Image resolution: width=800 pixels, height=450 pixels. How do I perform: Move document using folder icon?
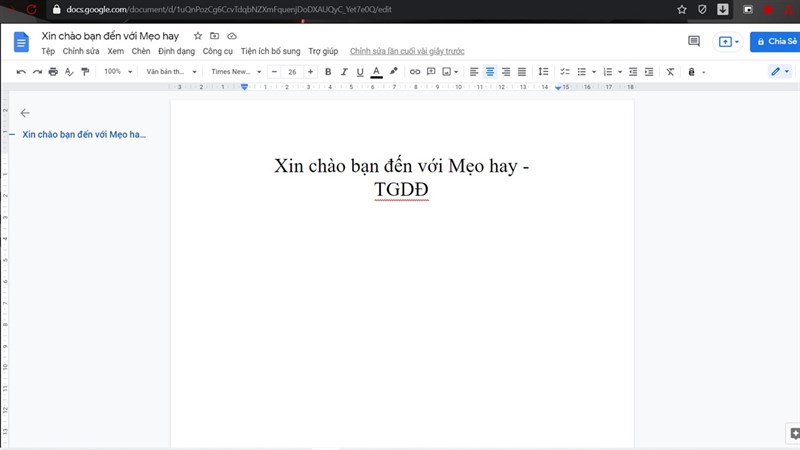(x=214, y=36)
